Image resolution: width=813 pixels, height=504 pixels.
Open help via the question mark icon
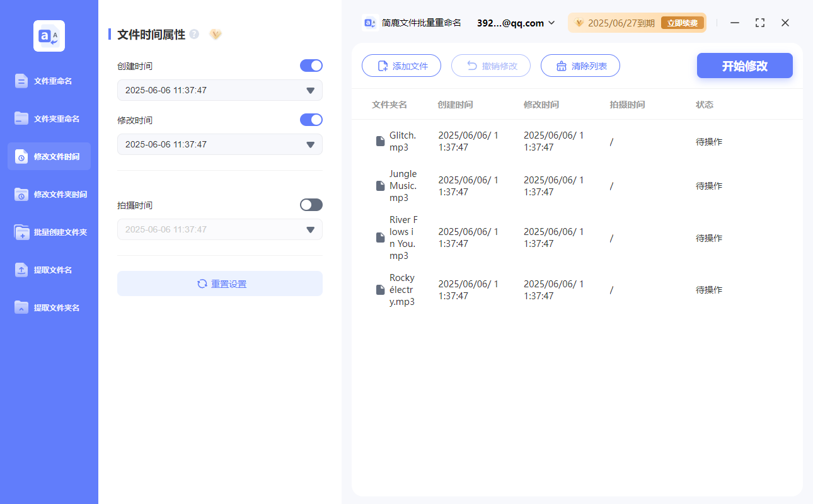pyautogui.click(x=193, y=35)
